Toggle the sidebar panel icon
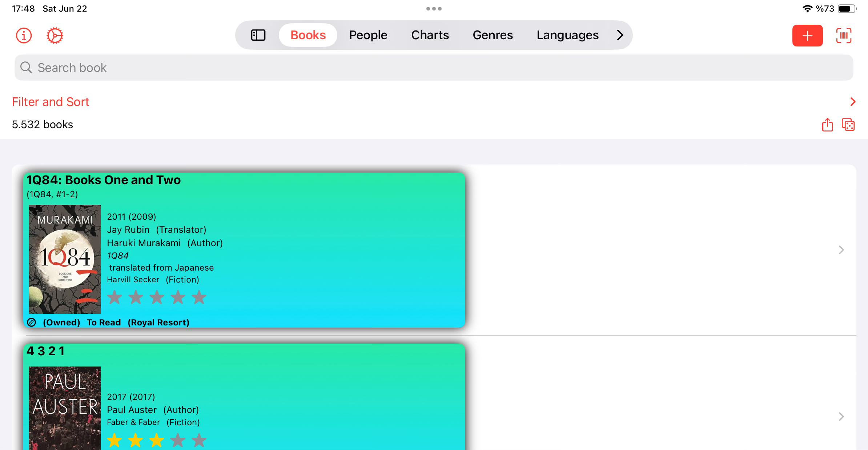This screenshot has width=868, height=450. (x=258, y=35)
